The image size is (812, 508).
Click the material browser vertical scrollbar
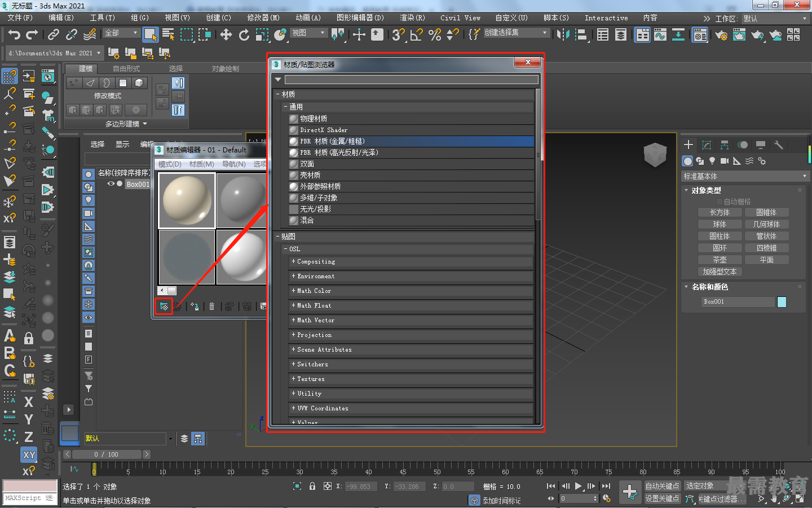coord(538,154)
